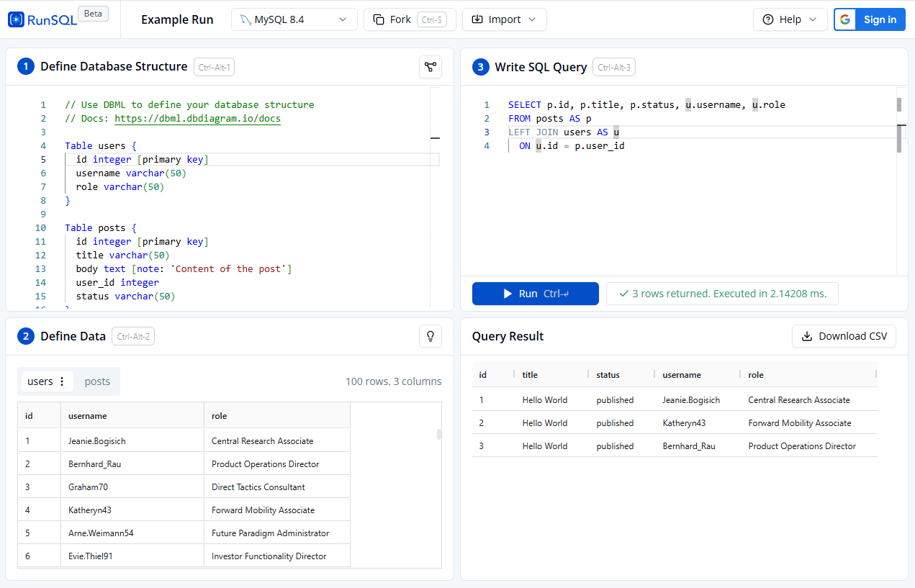The image size is (915, 588).
Task: Click the username column header in results
Action: coord(682,375)
